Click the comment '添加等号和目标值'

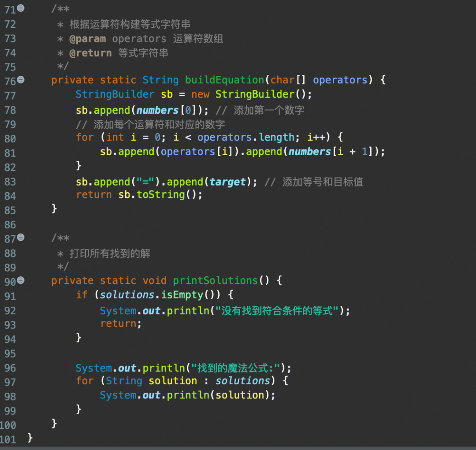(323, 182)
